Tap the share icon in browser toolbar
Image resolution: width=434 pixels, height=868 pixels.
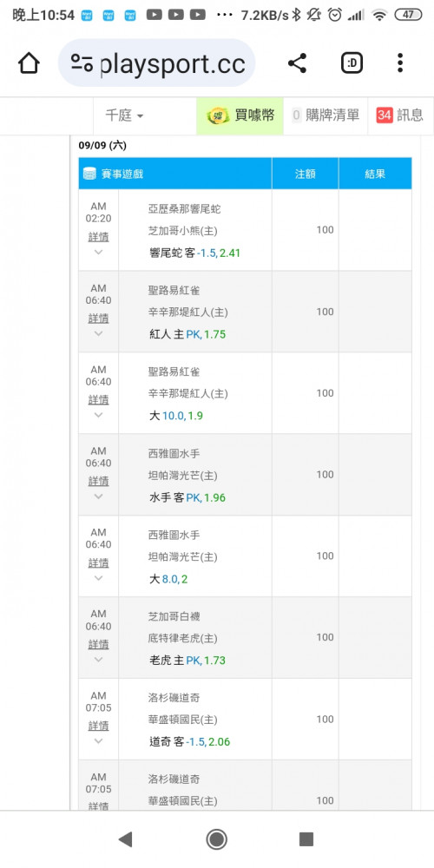click(297, 63)
